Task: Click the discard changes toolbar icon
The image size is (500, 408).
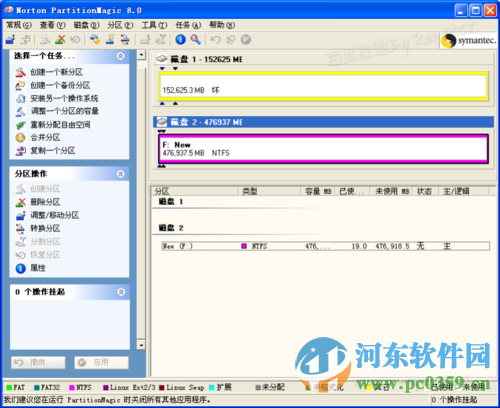Action: pos(231,39)
